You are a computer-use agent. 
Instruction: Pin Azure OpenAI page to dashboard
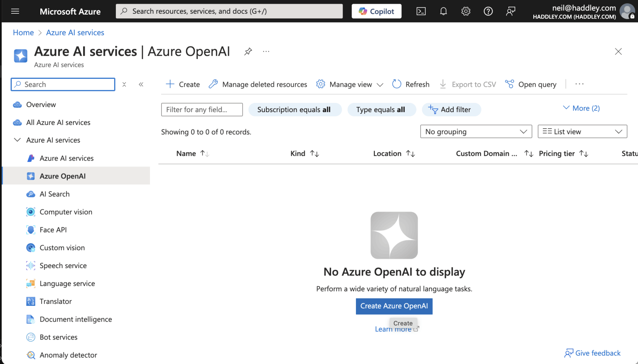pos(248,51)
